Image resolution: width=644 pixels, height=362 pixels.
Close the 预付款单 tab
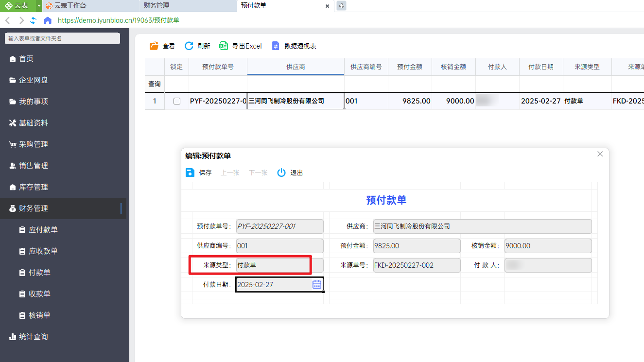[x=327, y=6]
